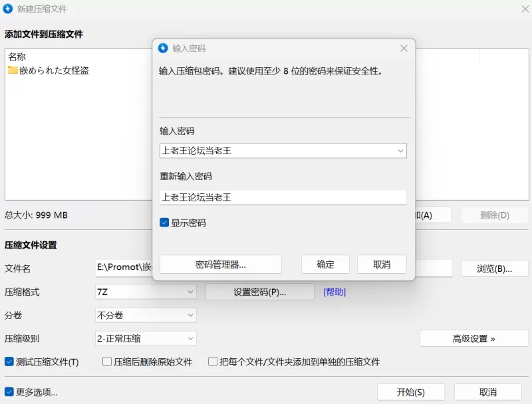Select the 嵌められた女怪盗 folder icon

13,70
